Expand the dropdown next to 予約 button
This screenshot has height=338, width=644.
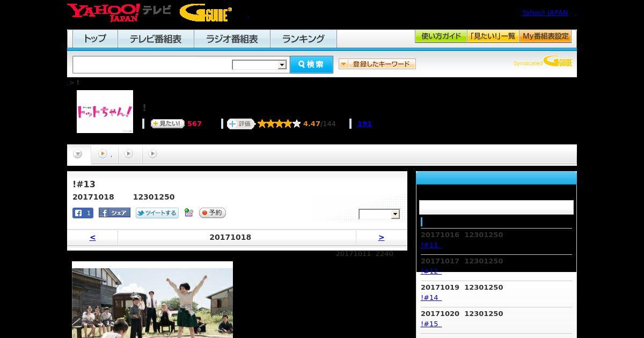coord(379,214)
